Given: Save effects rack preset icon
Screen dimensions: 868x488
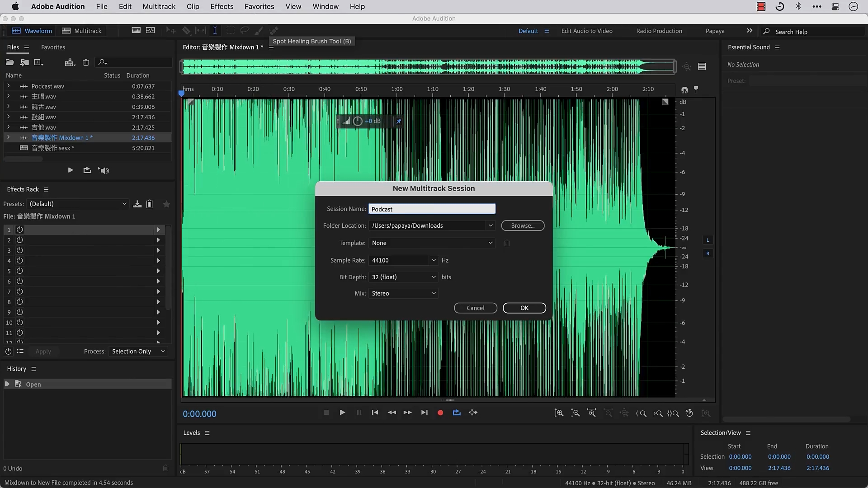Looking at the screenshot, I should pyautogui.click(x=137, y=204).
